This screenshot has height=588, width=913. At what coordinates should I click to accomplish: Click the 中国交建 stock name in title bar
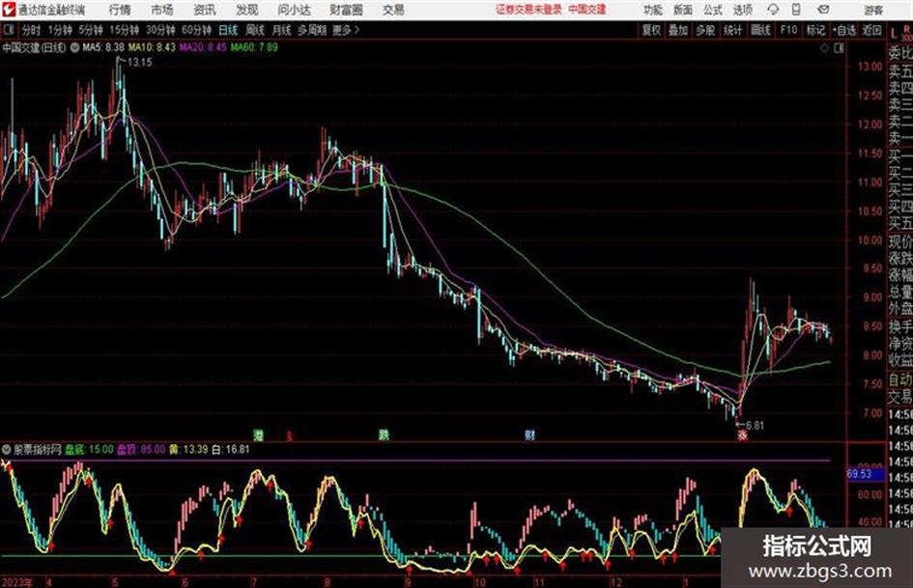tap(587, 10)
